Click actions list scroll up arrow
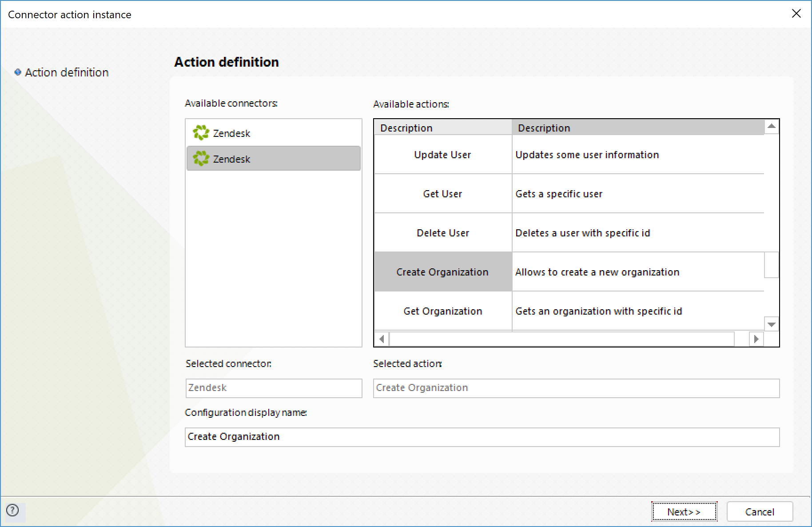This screenshot has width=812, height=527. (x=772, y=127)
